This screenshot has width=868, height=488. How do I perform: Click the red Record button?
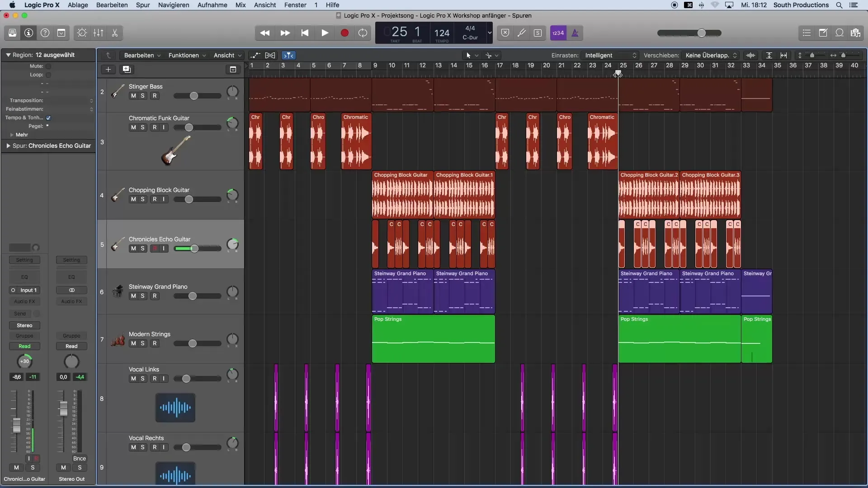344,33
